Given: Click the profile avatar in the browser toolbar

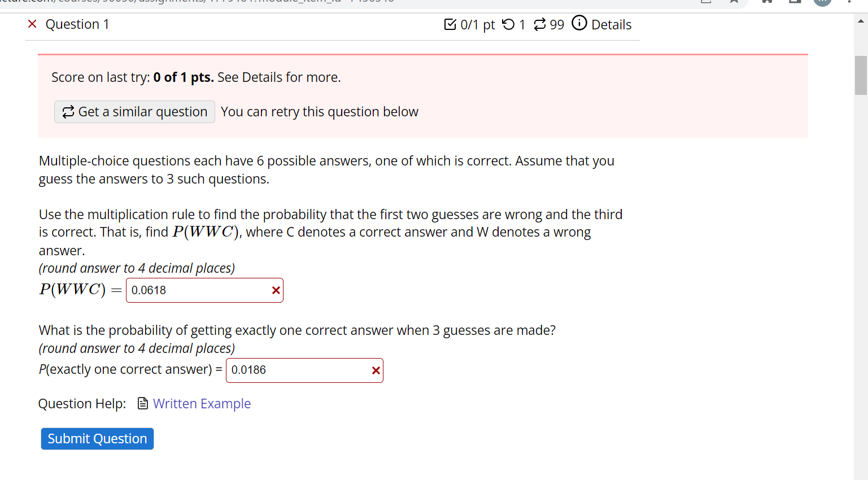Looking at the screenshot, I should 822,2.
